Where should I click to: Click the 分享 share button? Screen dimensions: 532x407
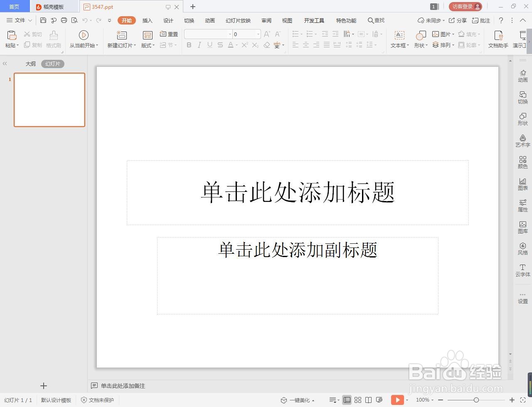458,20
